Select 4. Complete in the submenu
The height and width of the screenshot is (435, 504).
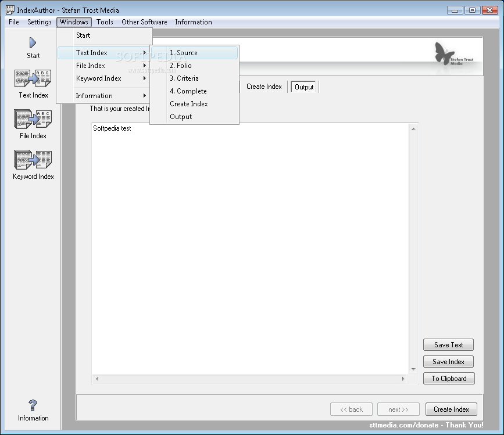[x=195, y=91]
